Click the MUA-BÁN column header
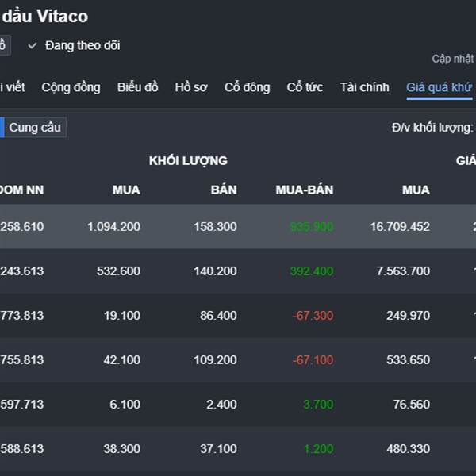Image resolution: width=476 pixels, height=476 pixels. (x=305, y=190)
